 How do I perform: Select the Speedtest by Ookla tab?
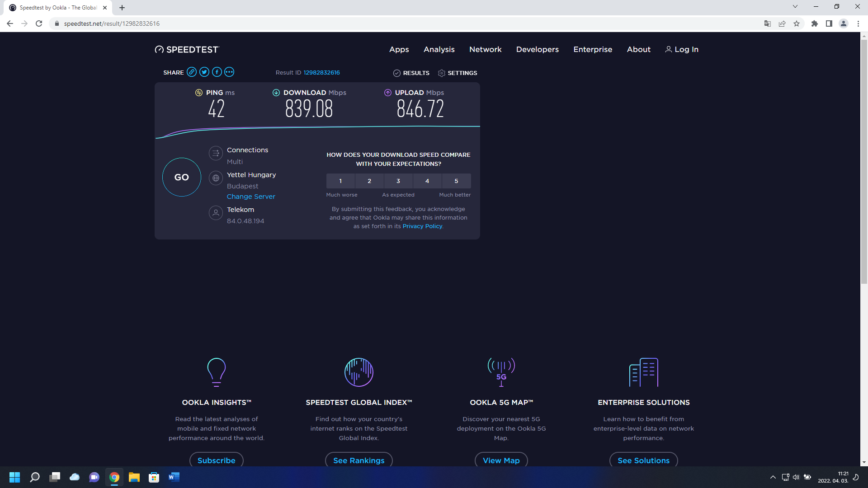pos(58,8)
